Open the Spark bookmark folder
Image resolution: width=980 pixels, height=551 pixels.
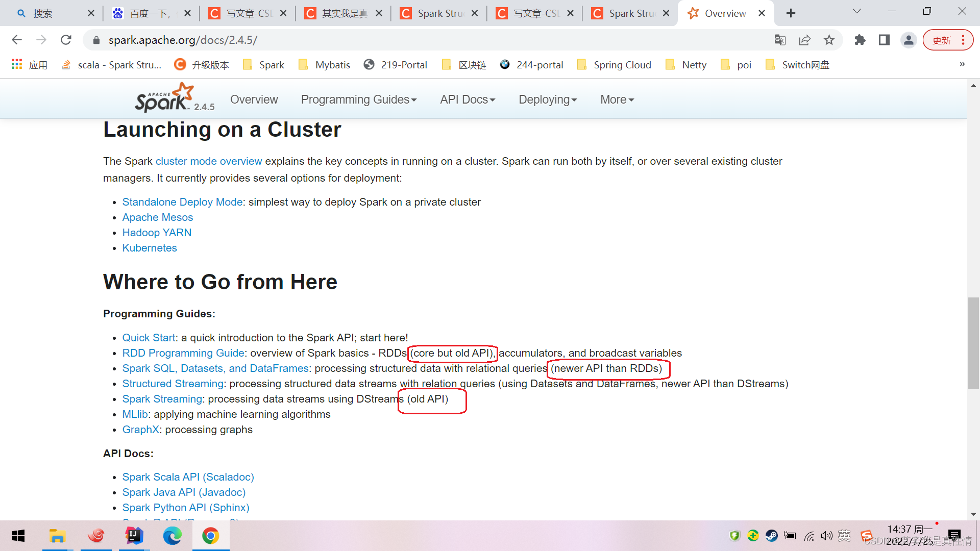264,65
